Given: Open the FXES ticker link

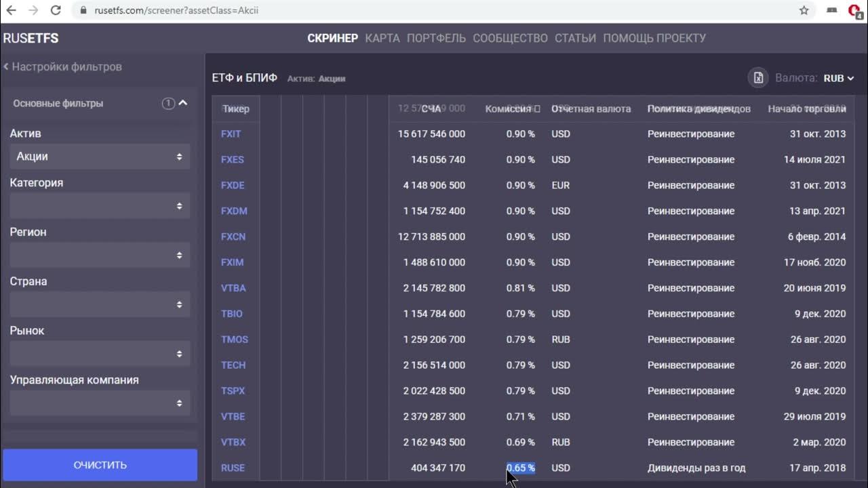Looking at the screenshot, I should (232, 159).
